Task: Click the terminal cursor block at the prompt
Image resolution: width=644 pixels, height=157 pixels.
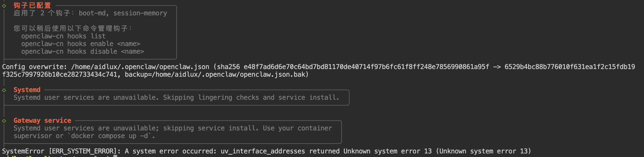Action: (x=115, y=156)
